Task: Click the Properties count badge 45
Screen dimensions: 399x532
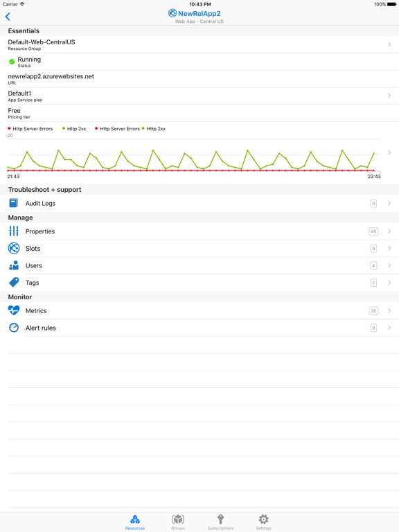Action: pyautogui.click(x=373, y=231)
